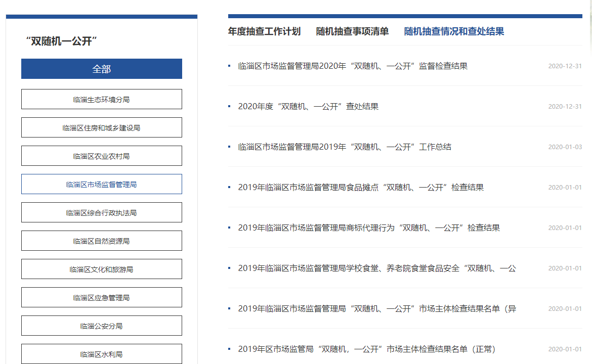The width and height of the screenshot is (592, 364).
Task: Open 2019年食品摊点 检查结果 link
Action: point(361,188)
